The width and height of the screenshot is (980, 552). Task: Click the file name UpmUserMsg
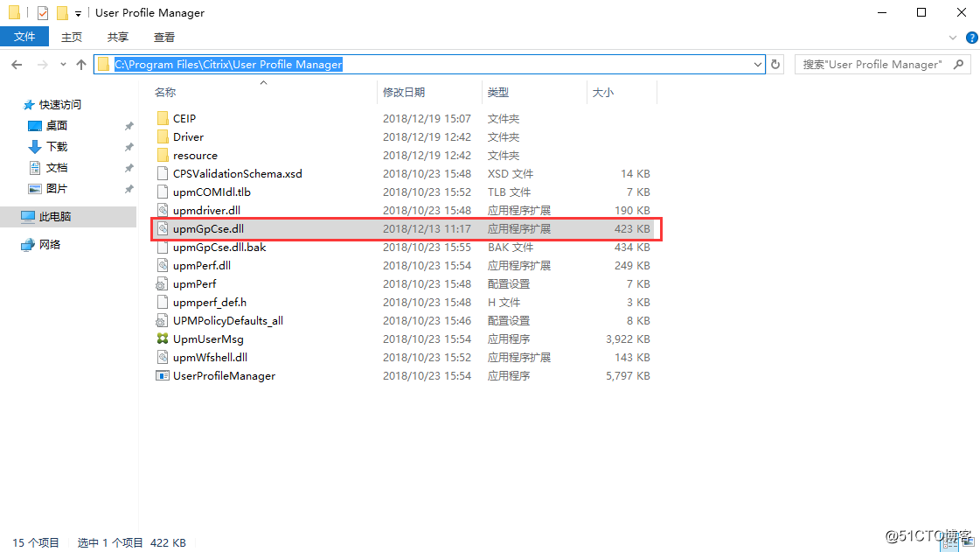click(x=208, y=339)
